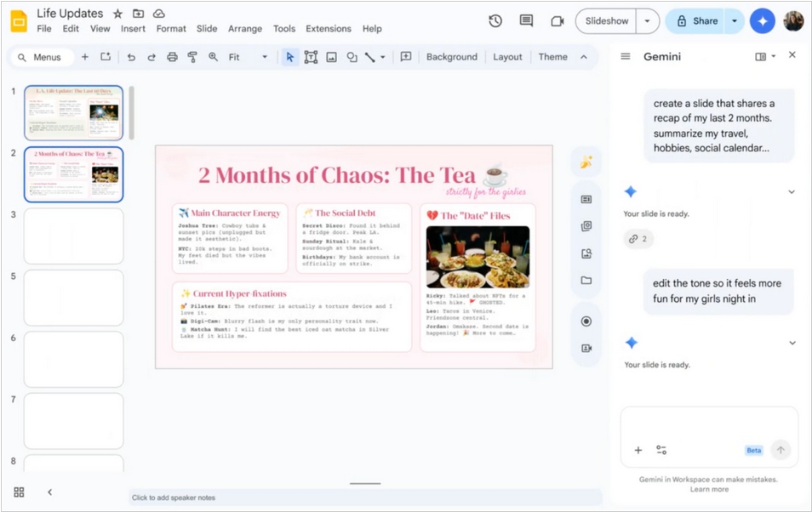Open the Fit zoom level dropdown
This screenshot has height=512, width=812.
(248, 57)
